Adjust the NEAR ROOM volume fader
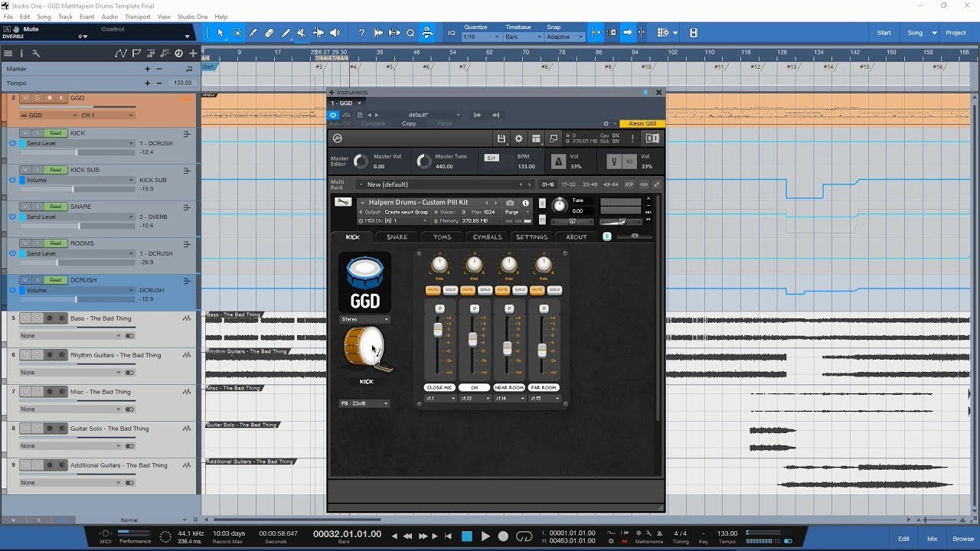This screenshot has height=551, width=980. point(507,347)
